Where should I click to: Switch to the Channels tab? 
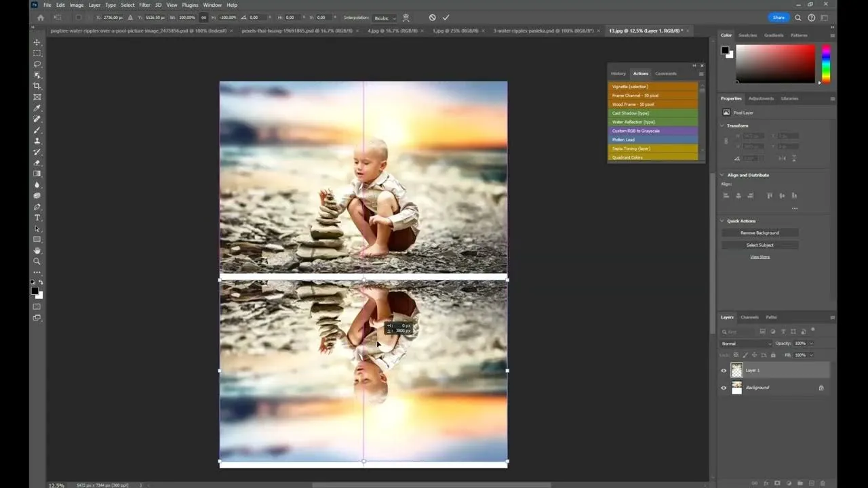pyautogui.click(x=749, y=317)
